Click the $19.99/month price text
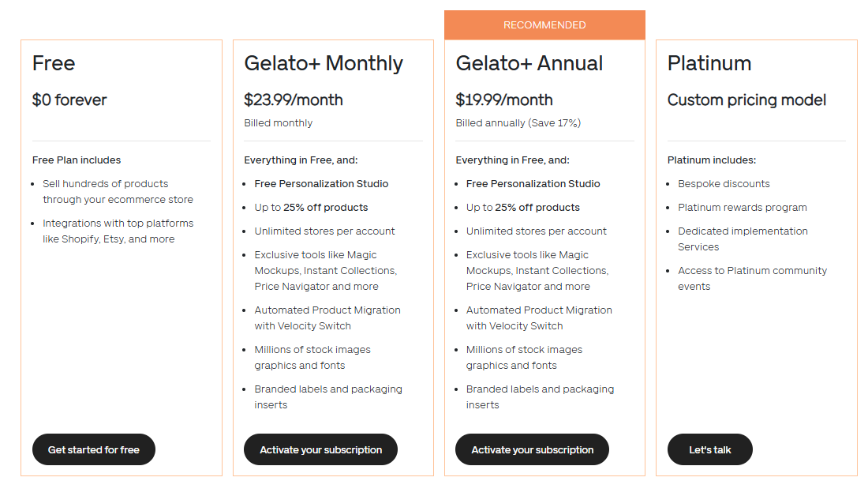The height and width of the screenshot is (481, 868). click(504, 100)
